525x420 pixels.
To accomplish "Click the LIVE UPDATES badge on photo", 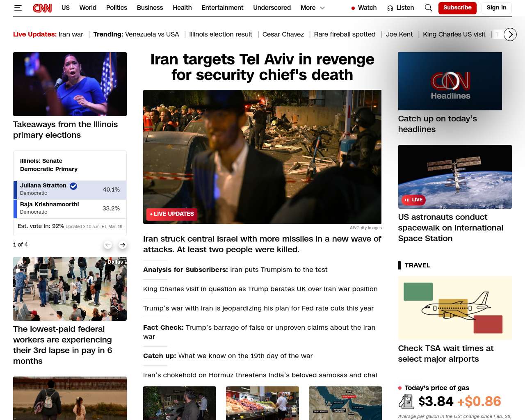I will [172, 214].
